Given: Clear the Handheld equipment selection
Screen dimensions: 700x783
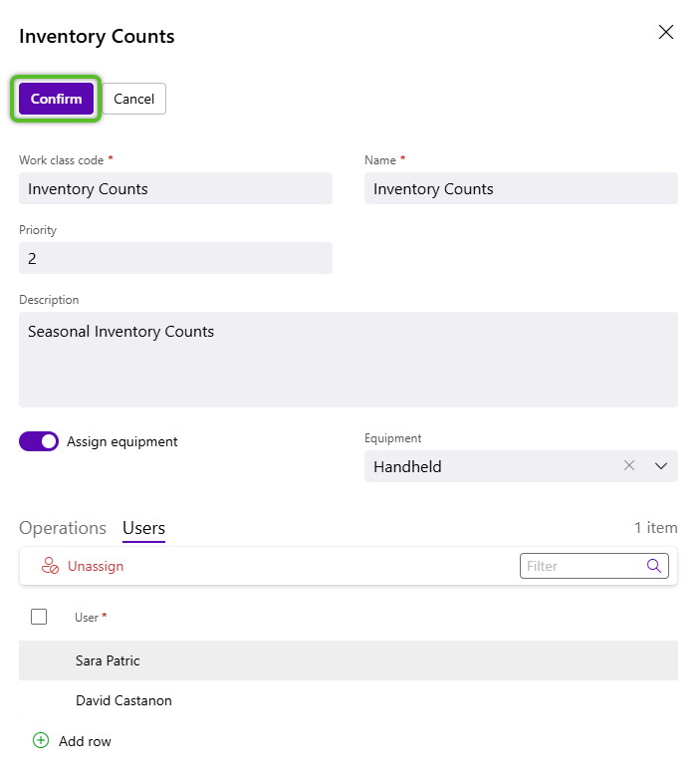Looking at the screenshot, I should tap(629, 466).
